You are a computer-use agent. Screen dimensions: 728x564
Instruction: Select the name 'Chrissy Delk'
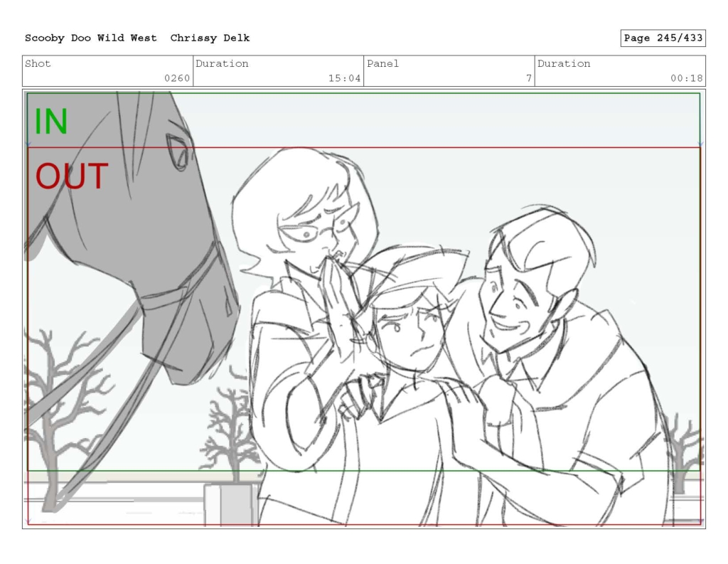[x=210, y=38]
